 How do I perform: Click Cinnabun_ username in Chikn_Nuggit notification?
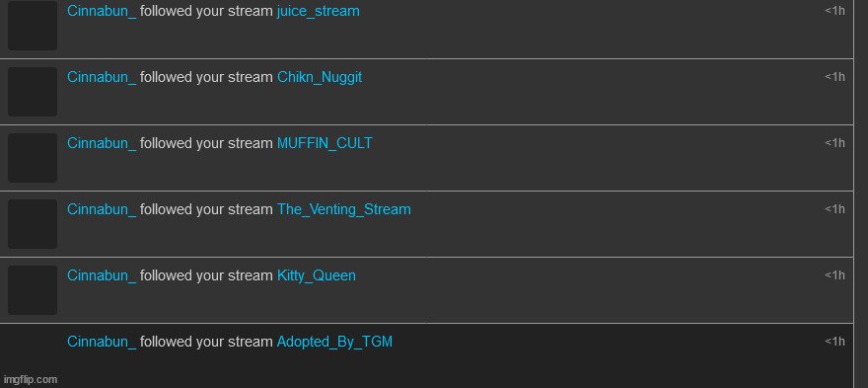(x=102, y=77)
